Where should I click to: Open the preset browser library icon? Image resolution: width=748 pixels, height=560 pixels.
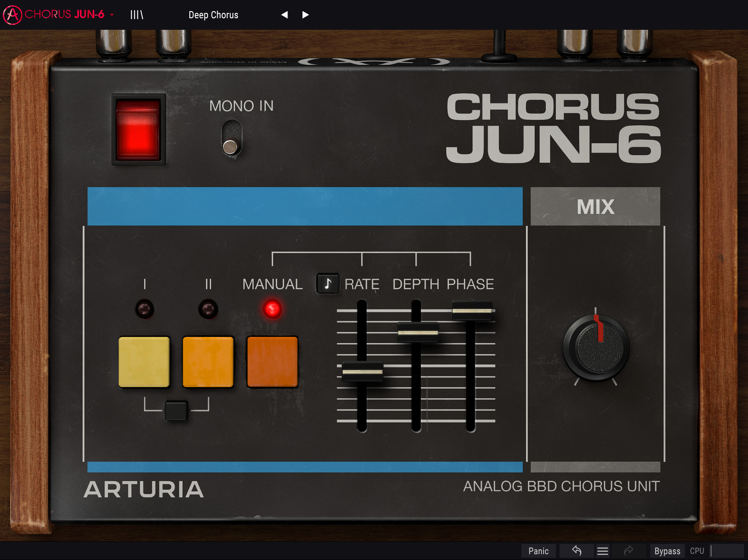point(136,15)
